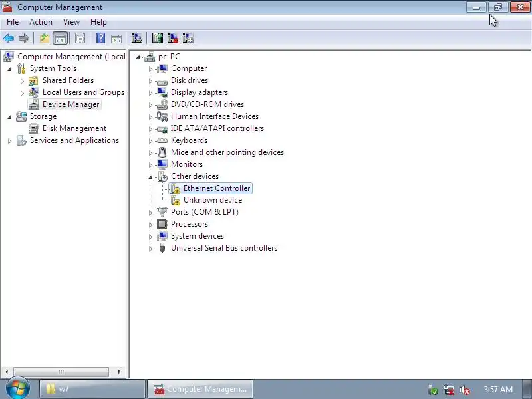Click the Local Users and Groups icon
Screen dimensions: 532x399
(34, 92)
